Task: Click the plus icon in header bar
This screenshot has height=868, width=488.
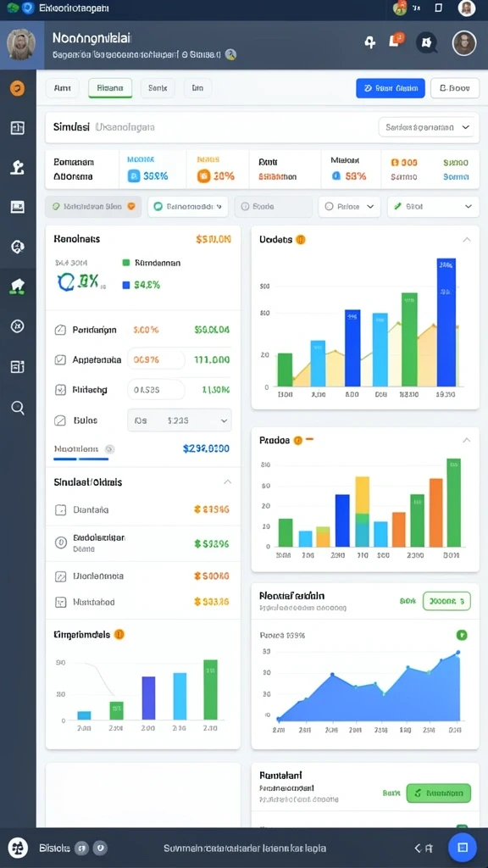Action: click(x=370, y=42)
